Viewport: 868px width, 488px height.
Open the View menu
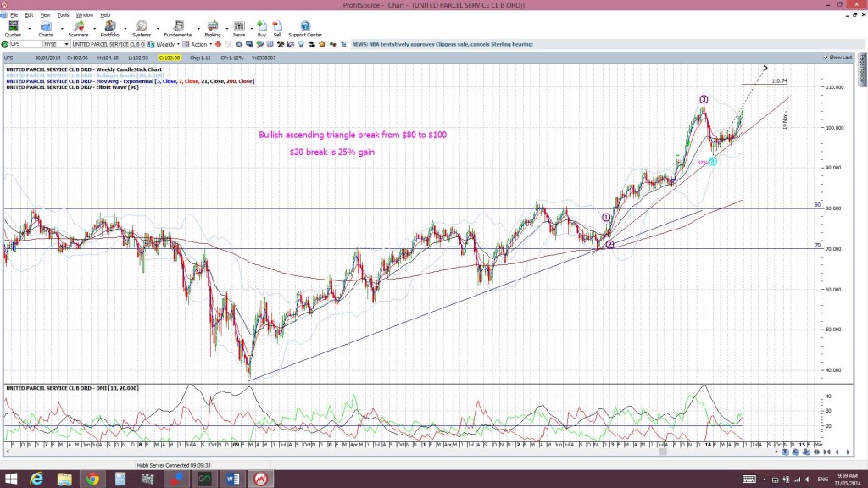[46, 15]
